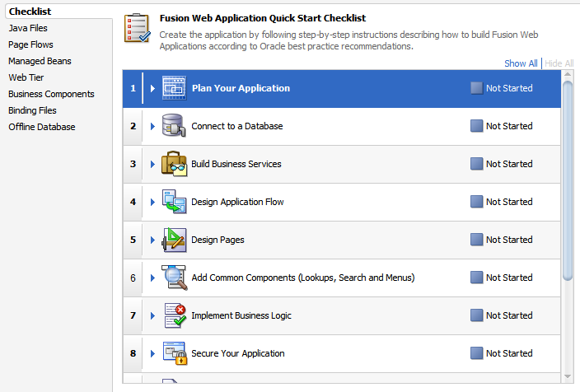Expand step 1 Plan Your Application
The width and height of the screenshot is (580, 392).
[152, 88]
